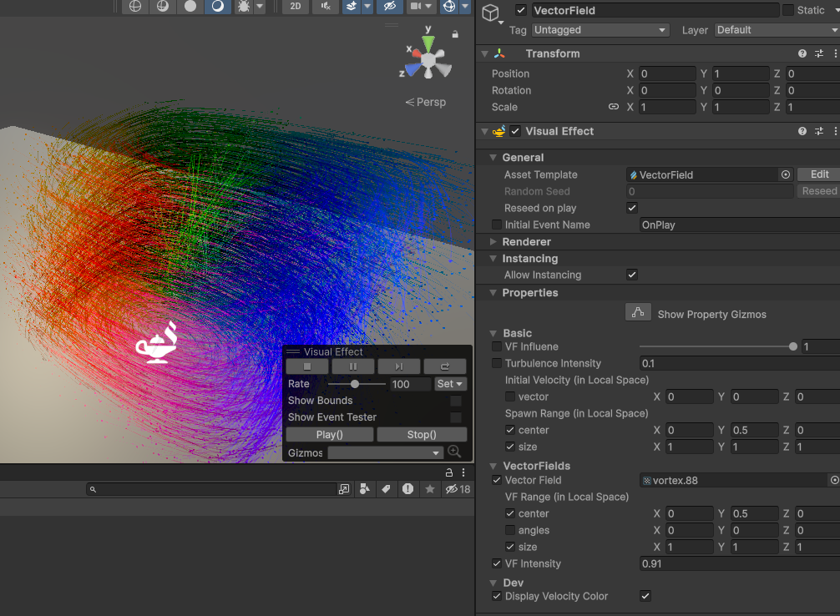This screenshot has width=840, height=616.
Task: Enable Show Bounds in Visual Effect overlay
Action: (455, 401)
